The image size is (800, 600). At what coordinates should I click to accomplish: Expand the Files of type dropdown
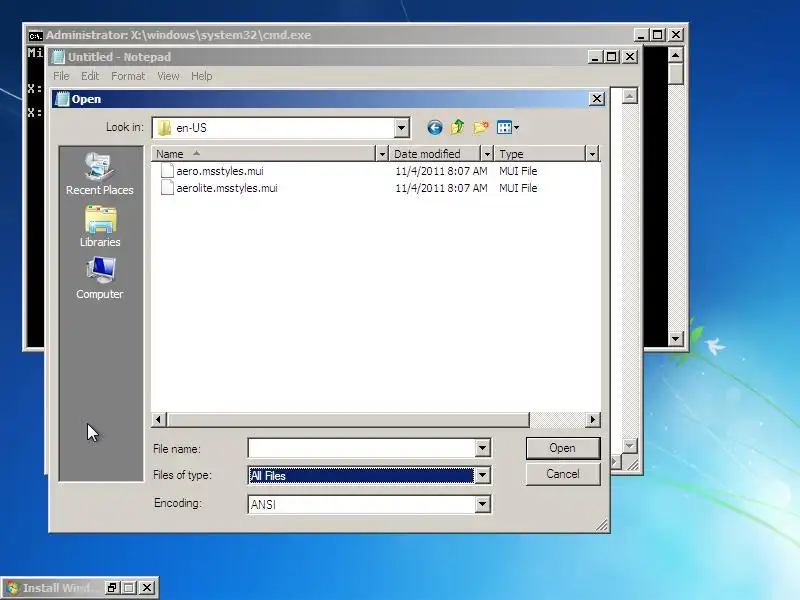point(483,476)
